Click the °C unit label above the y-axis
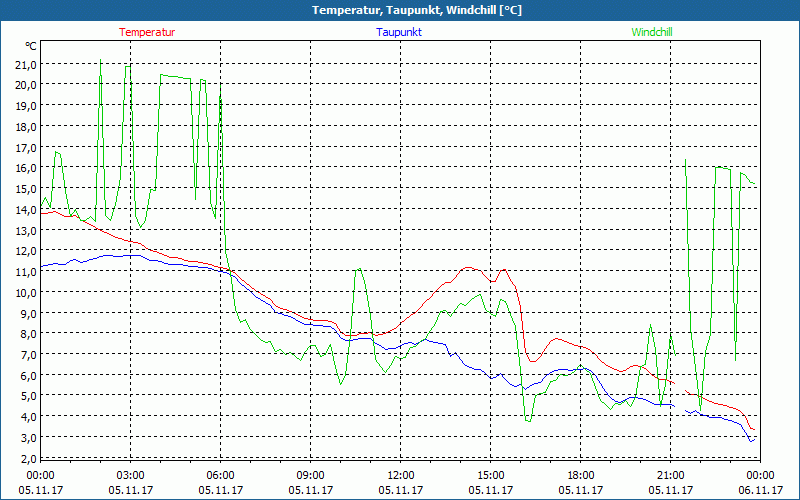 tap(31, 46)
